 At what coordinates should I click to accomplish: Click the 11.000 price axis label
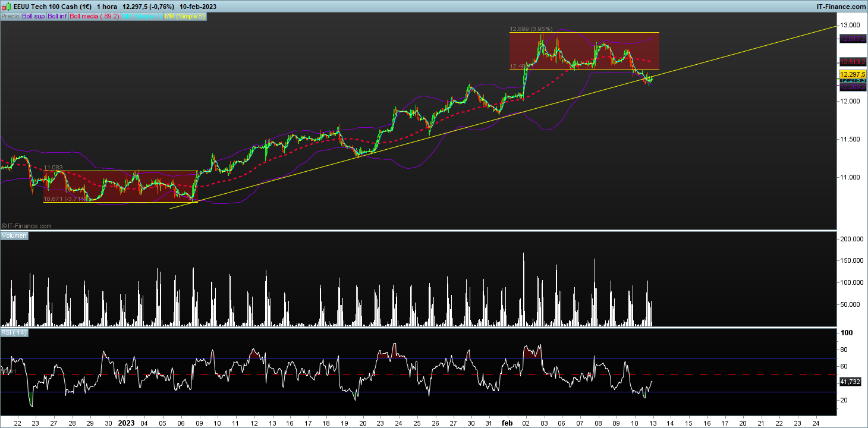click(851, 177)
